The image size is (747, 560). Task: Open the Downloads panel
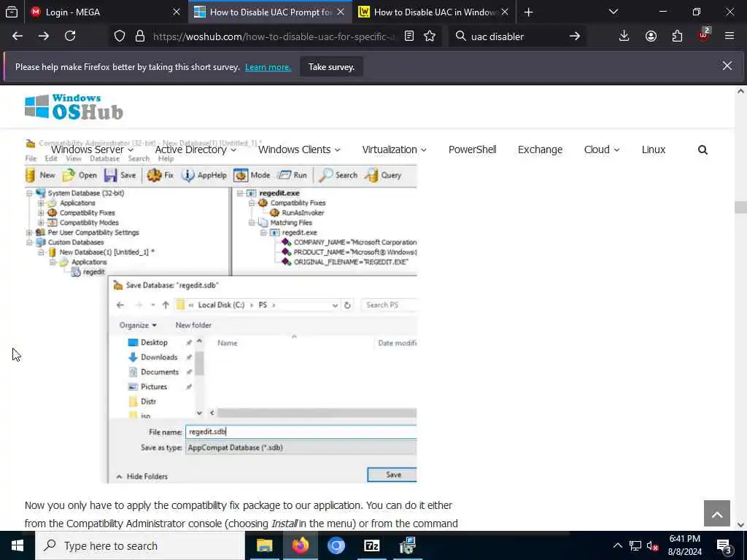pyautogui.click(x=624, y=36)
